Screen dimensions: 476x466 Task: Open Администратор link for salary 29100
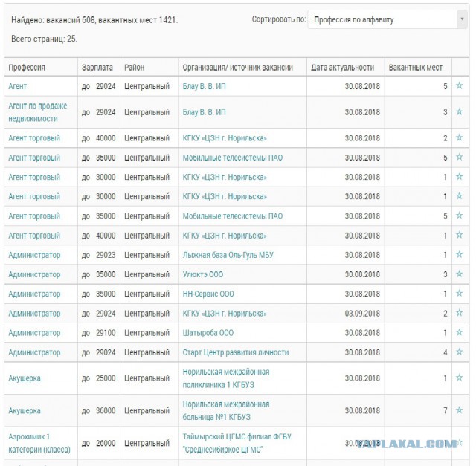(x=34, y=333)
